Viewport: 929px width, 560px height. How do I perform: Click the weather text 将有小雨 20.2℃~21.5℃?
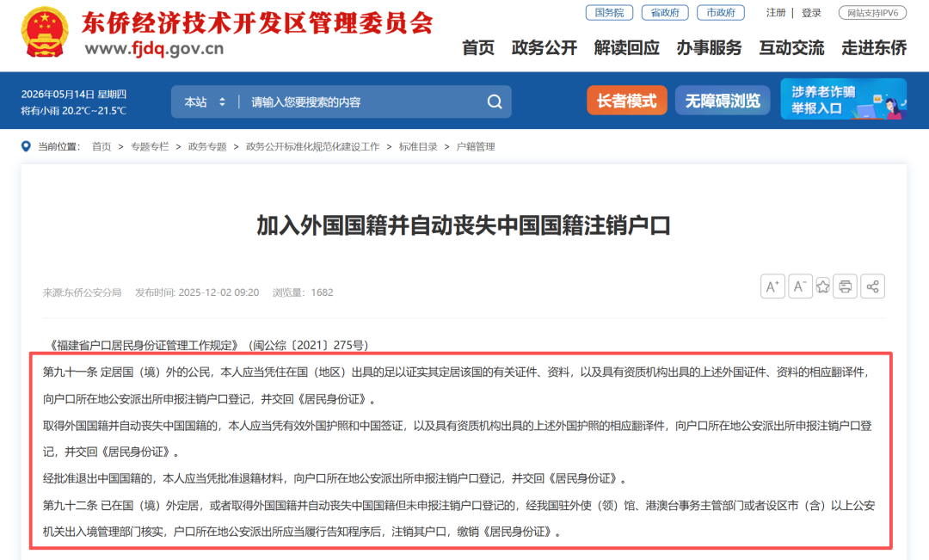(73, 110)
